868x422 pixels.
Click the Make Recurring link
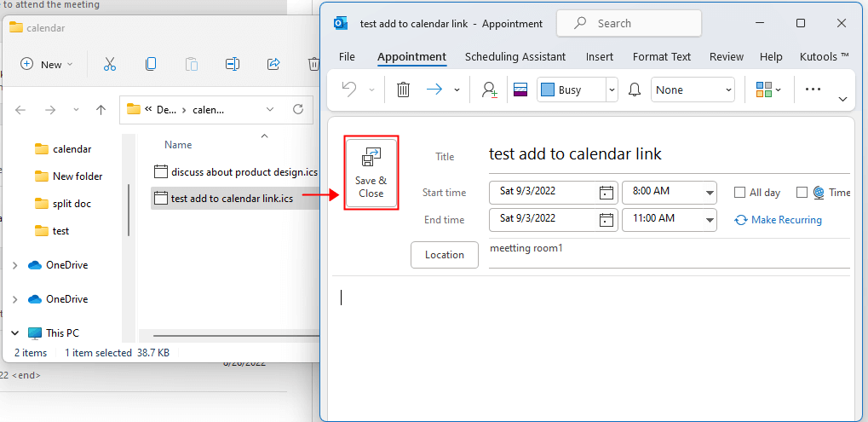pyautogui.click(x=786, y=220)
